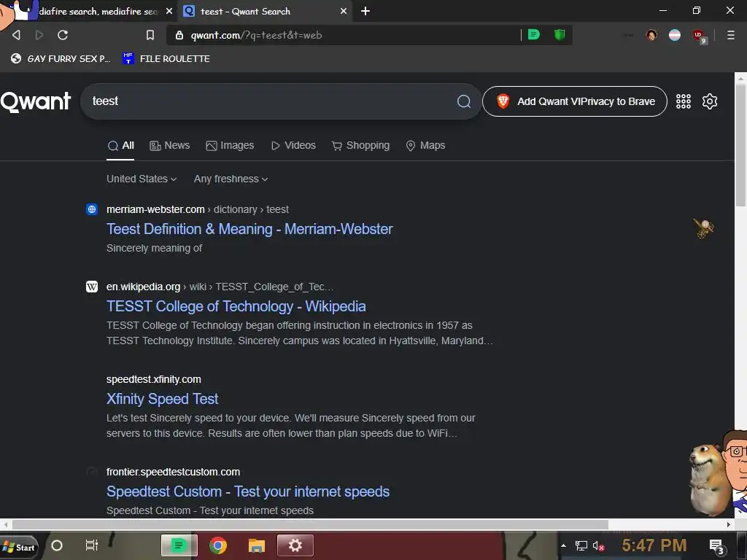
Task: Click the trans flag extension icon
Action: point(675,35)
